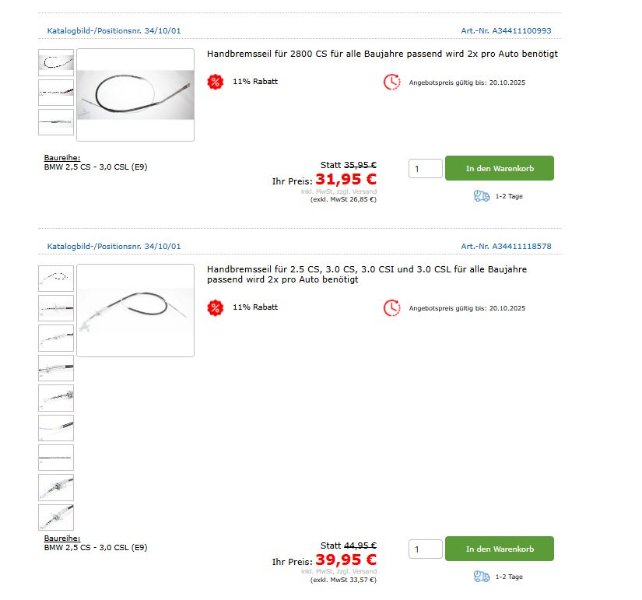Open the large image of the 2.5 CS cable
Image resolution: width=642 pixels, height=600 pixels.
click(135, 310)
